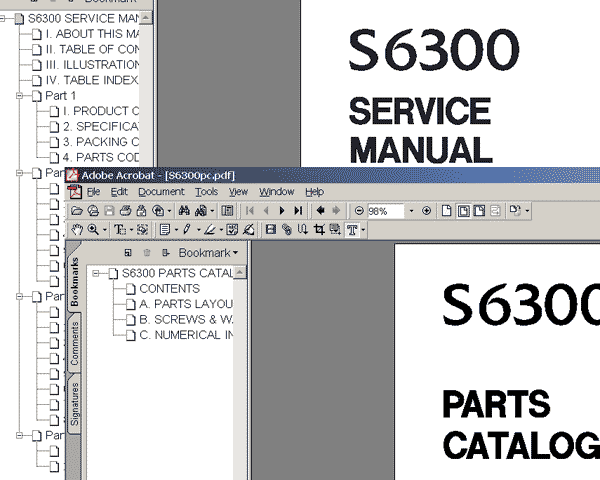Screen dimensions: 600x480
Task: Click the Zoom Out minus icon
Action: (359, 211)
